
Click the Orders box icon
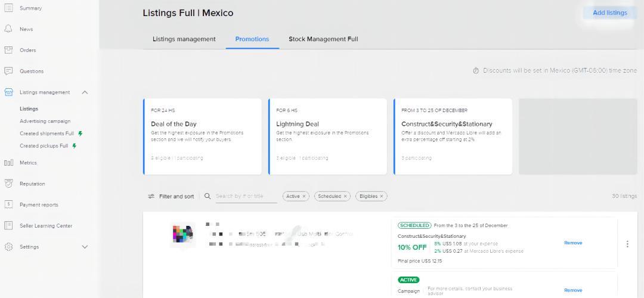point(8,50)
